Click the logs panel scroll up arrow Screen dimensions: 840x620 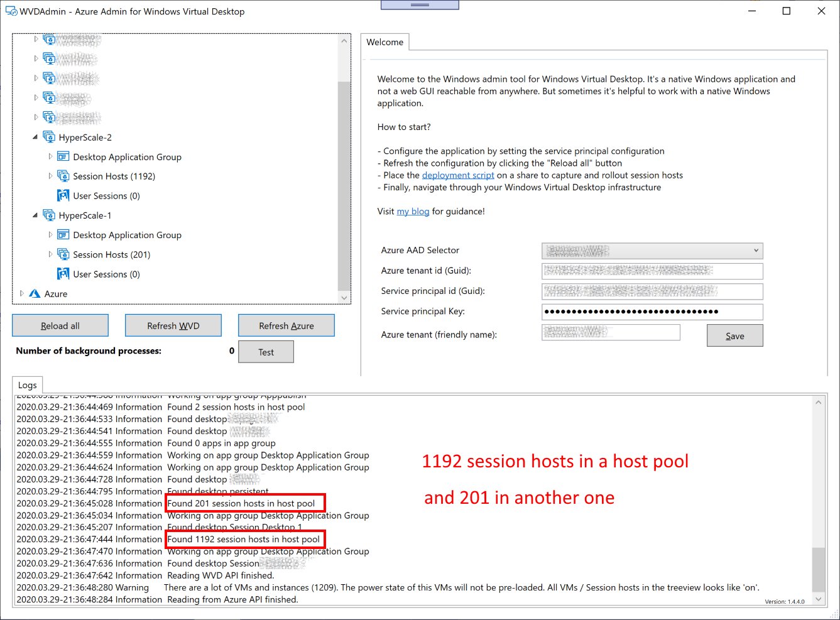819,402
